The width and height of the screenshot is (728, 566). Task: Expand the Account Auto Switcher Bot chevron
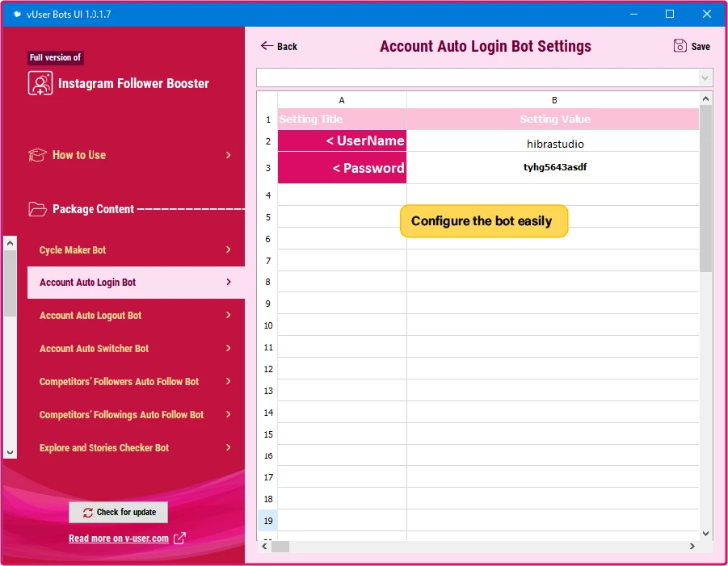click(x=228, y=348)
